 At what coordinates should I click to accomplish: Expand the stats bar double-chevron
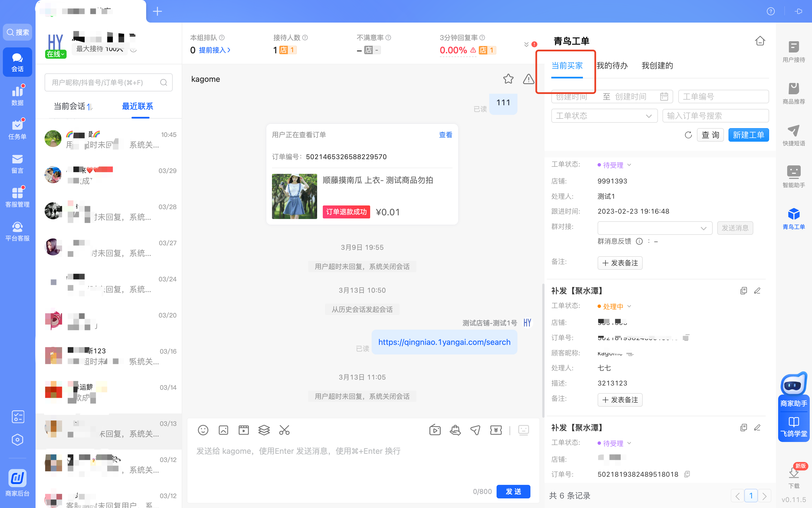526,44
